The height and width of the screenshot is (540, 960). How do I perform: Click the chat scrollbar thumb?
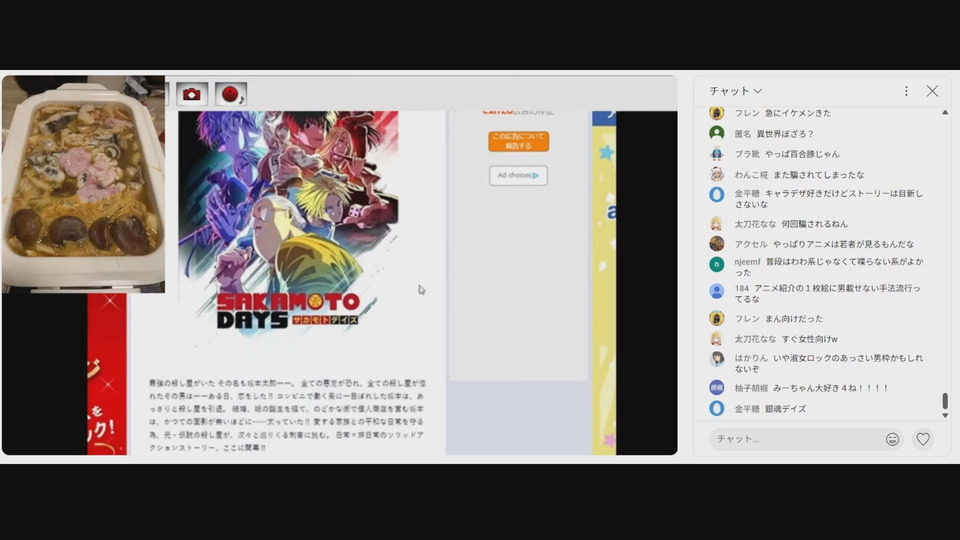(x=945, y=401)
